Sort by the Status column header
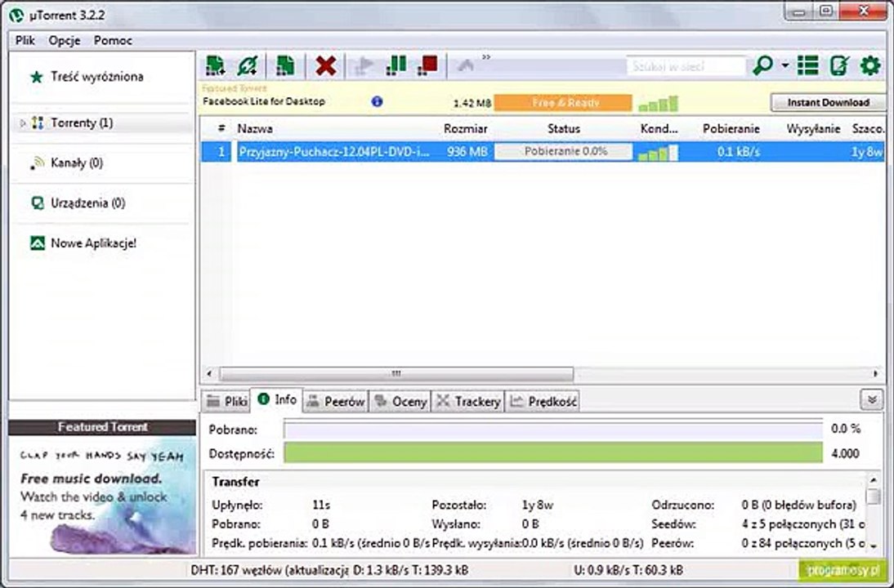Viewport: 894px width, 588px height. (x=563, y=129)
